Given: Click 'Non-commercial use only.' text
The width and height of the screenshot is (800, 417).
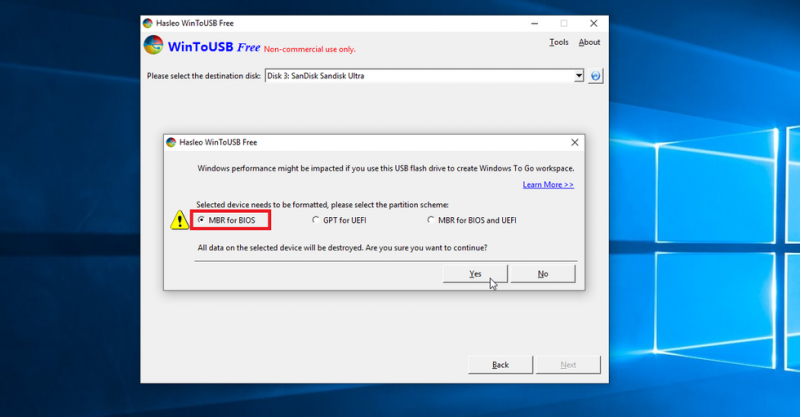Looking at the screenshot, I should [310, 50].
